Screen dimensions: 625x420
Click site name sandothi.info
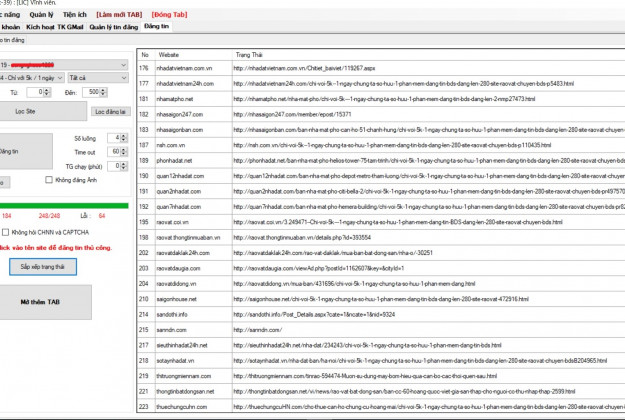point(172,314)
